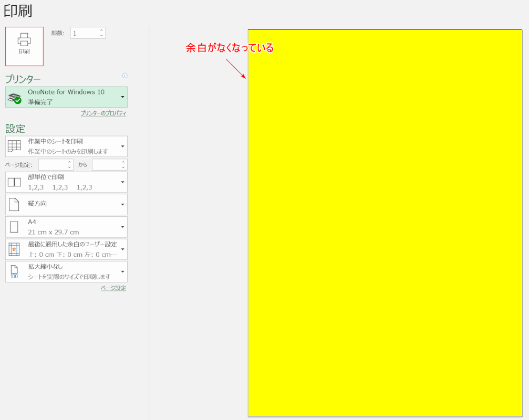The width and height of the screenshot is (529, 420).
Task: Increment the ページ指定 start page value
Action: [x=69, y=162]
